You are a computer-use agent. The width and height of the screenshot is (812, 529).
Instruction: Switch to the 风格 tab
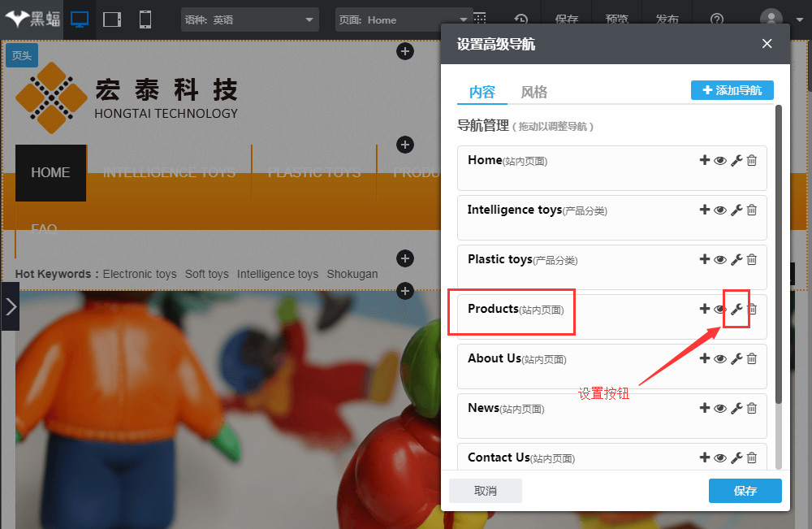533,92
